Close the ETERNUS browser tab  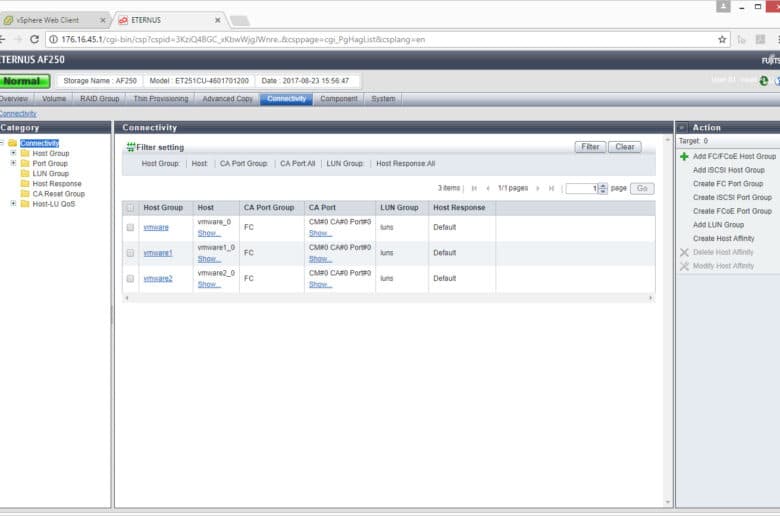(217, 20)
